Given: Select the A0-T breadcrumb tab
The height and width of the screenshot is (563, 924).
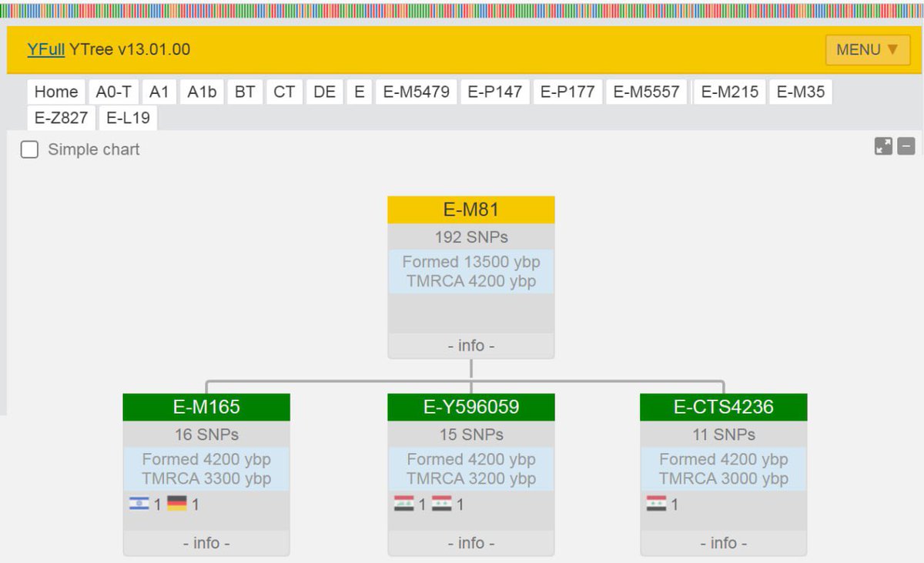Looking at the screenshot, I should pyautogui.click(x=114, y=92).
